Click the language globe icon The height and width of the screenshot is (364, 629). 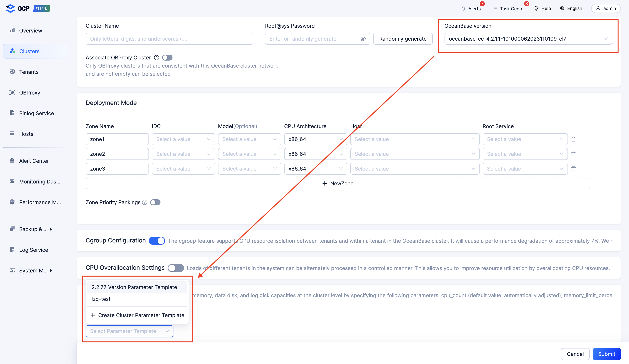(x=562, y=8)
